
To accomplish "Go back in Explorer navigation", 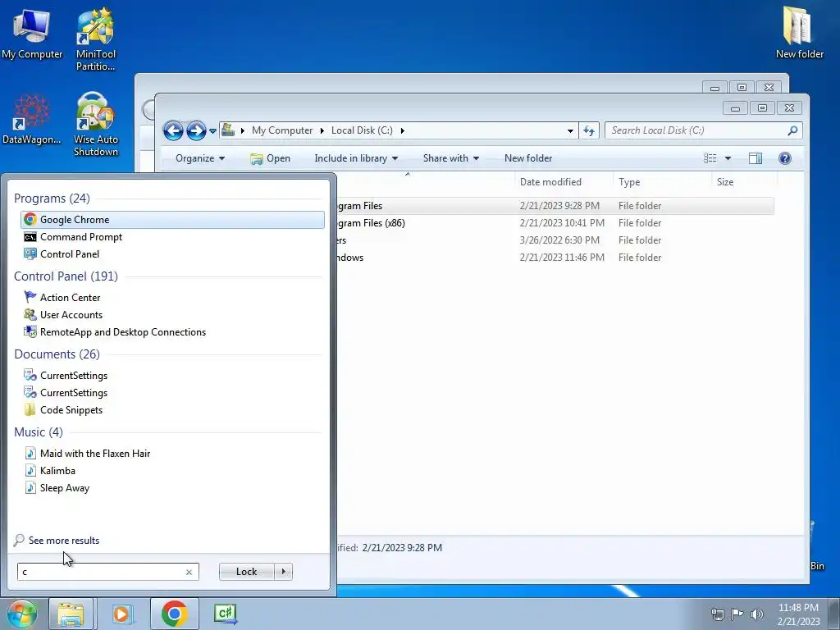I will (173, 130).
